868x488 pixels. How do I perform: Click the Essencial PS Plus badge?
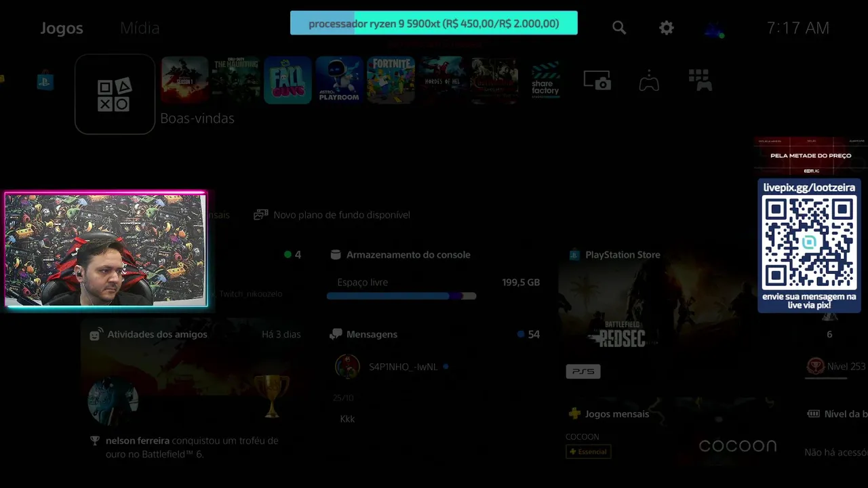click(x=589, y=451)
